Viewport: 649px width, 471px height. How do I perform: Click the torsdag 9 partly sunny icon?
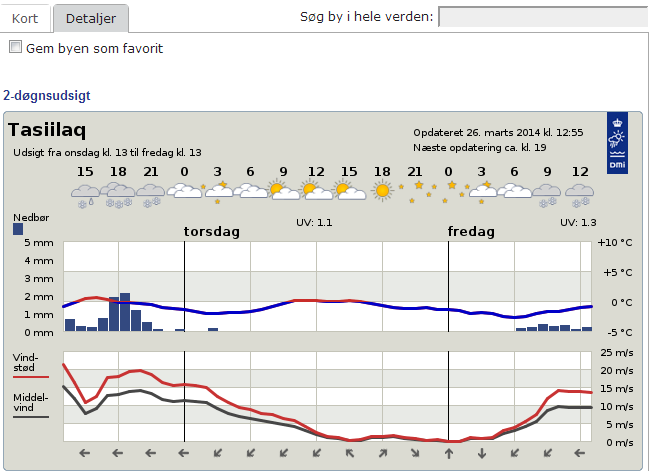pos(284,190)
